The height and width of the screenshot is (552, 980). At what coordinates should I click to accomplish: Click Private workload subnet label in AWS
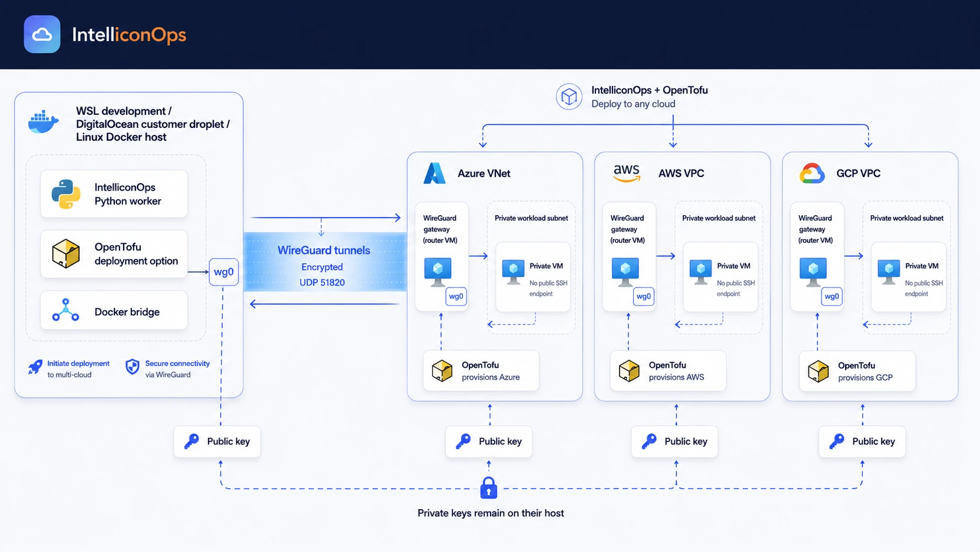719,218
